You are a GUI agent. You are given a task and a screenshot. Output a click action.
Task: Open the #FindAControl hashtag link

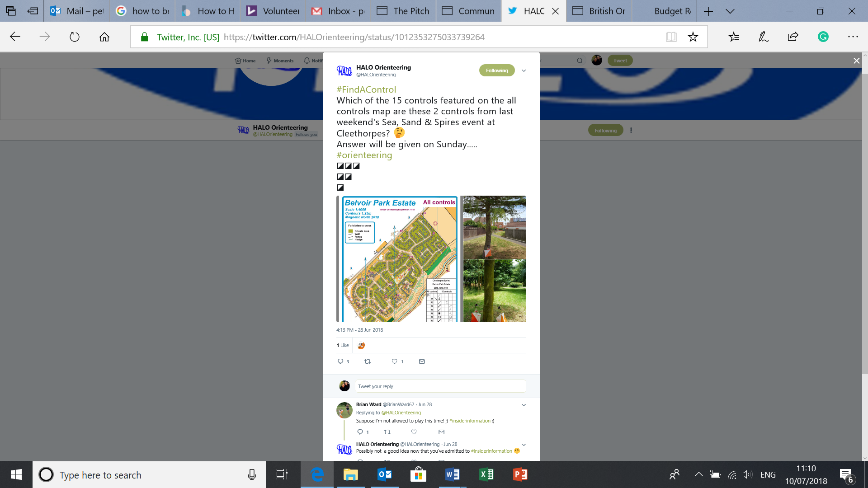click(x=366, y=89)
